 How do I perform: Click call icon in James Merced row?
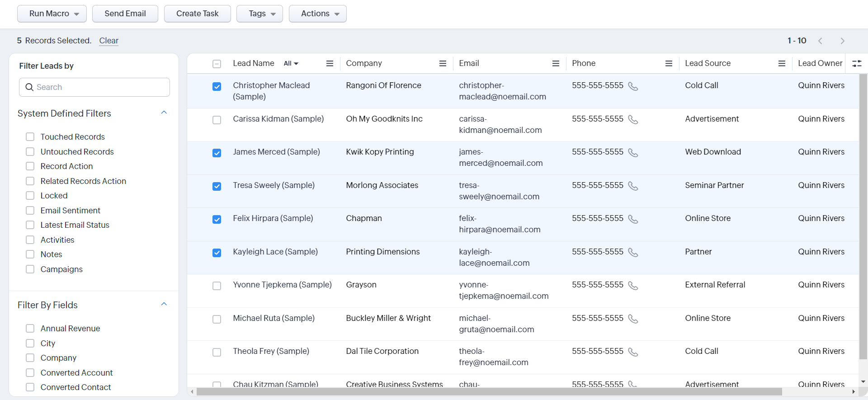[633, 153]
